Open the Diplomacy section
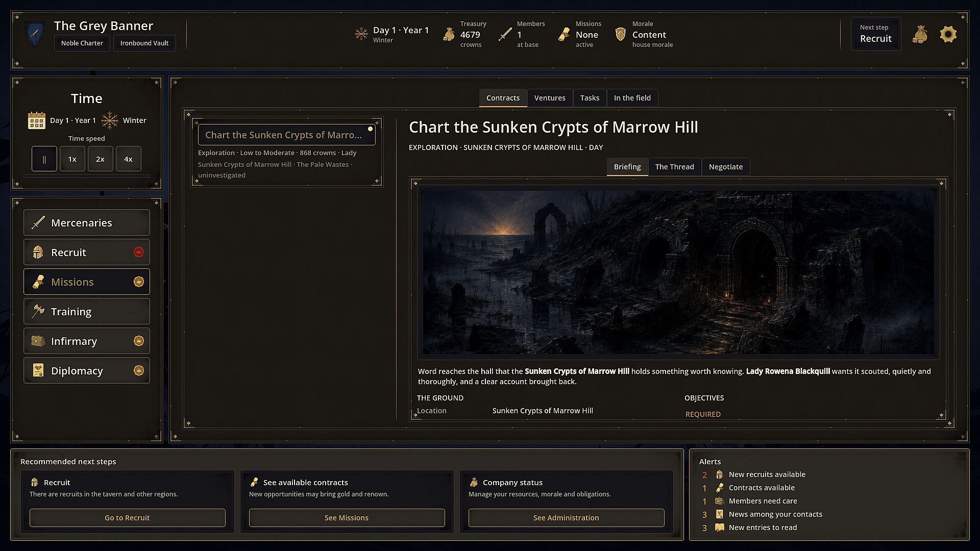Screen dimensions: 980x551 click(x=87, y=370)
